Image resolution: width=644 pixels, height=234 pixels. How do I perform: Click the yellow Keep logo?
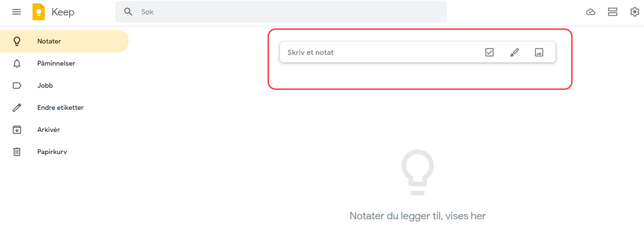(x=39, y=12)
